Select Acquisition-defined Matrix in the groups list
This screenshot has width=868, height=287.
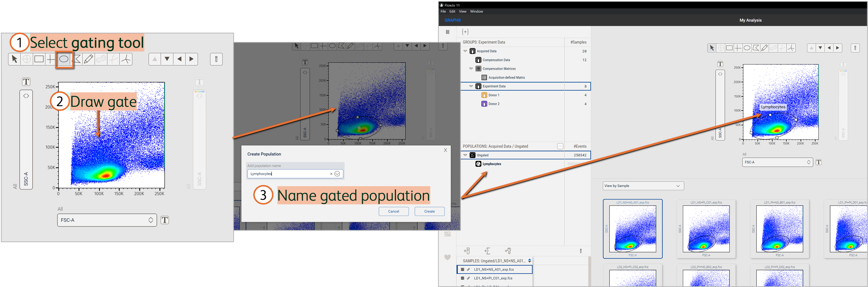point(506,78)
